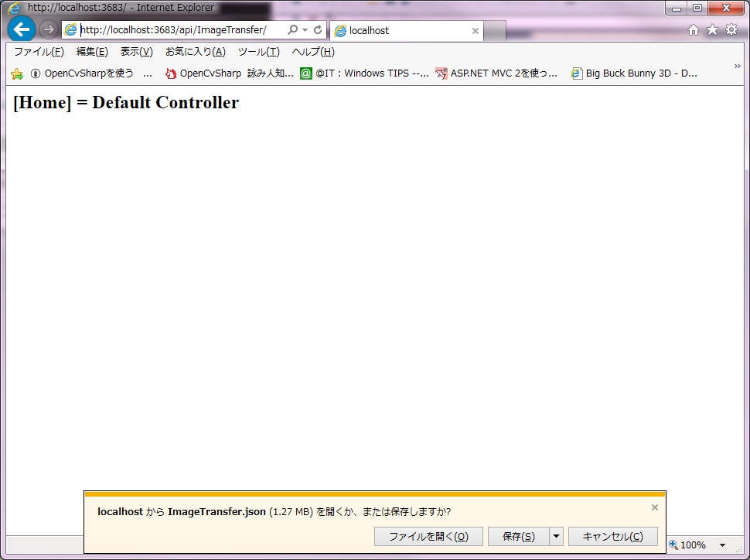
Task: Open Favorites star icon
Action: (x=712, y=29)
